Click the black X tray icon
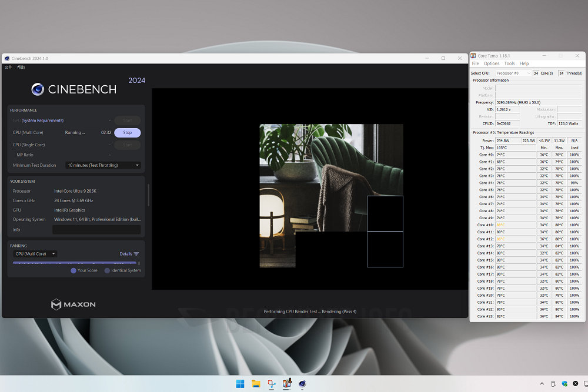 tap(575, 383)
